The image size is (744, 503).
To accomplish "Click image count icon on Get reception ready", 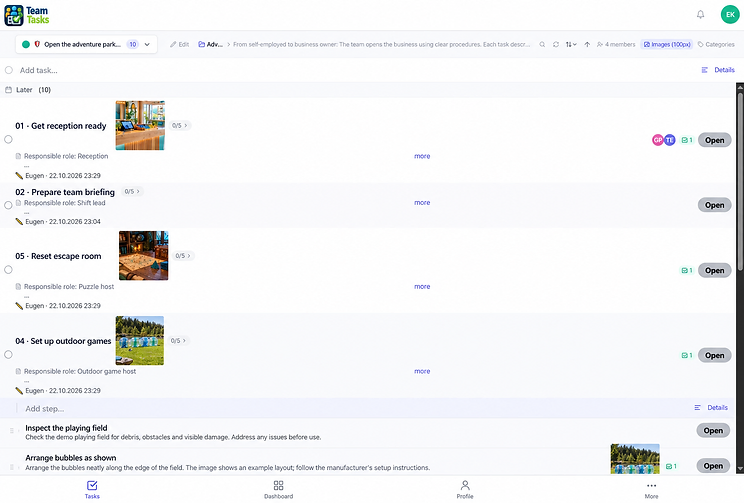I will 687,140.
